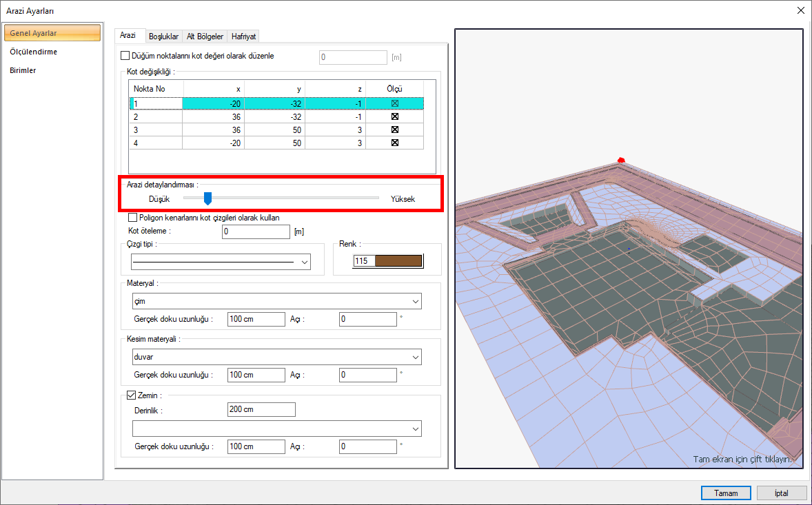Screen dimensions: 812x505
Task: Open the Hafriyat tab
Action: [243, 37]
